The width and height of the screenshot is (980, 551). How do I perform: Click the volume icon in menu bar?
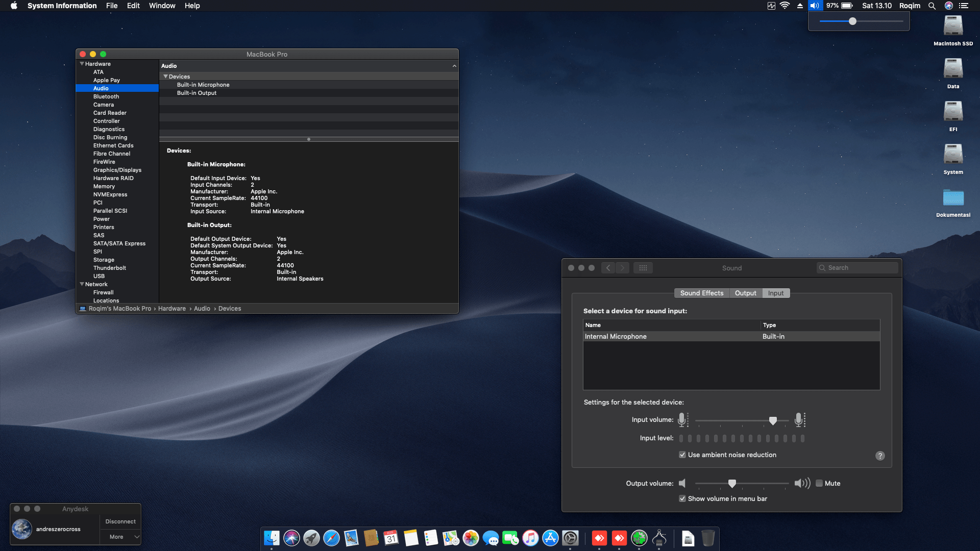click(x=815, y=6)
